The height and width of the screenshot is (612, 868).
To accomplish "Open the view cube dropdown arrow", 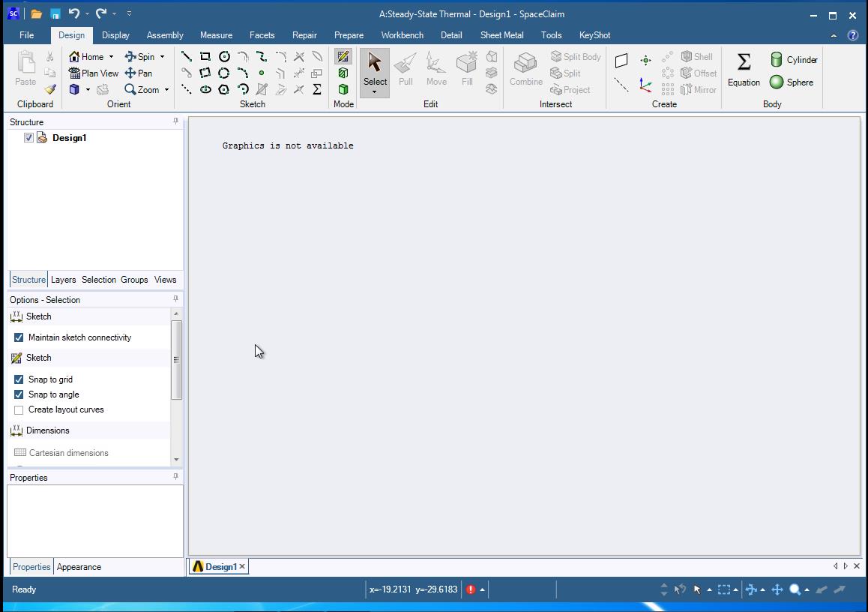I will 88,90.
